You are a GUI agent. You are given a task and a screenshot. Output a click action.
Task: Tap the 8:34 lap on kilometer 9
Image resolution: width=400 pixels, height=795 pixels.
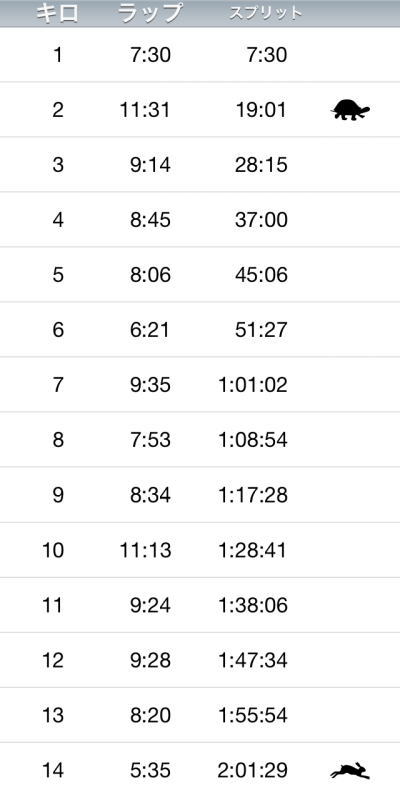150,495
